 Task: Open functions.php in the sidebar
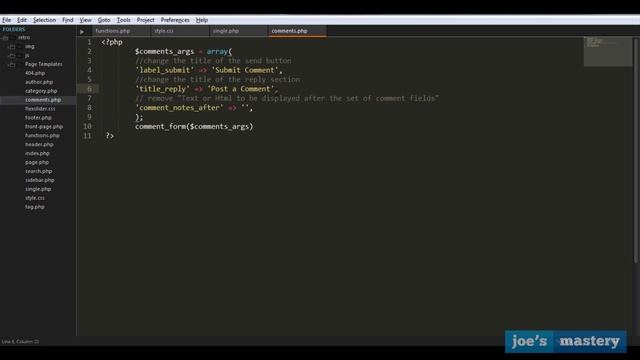coord(42,136)
